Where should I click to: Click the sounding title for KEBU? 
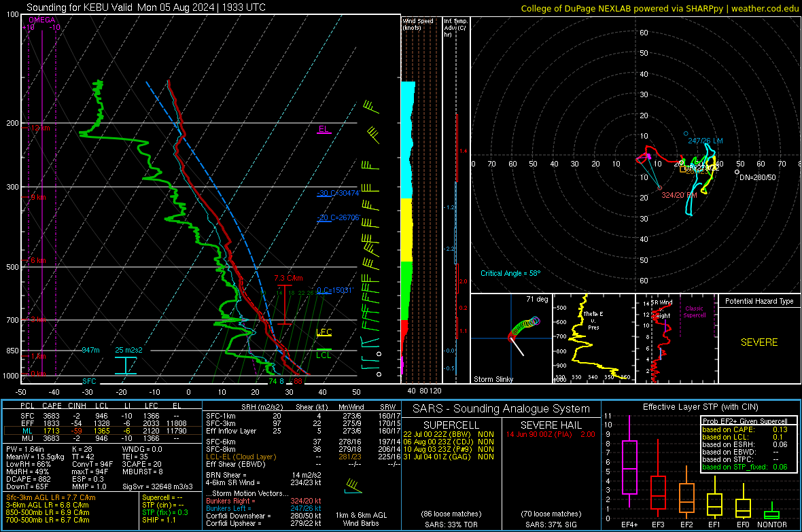pyautogui.click(x=145, y=7)
